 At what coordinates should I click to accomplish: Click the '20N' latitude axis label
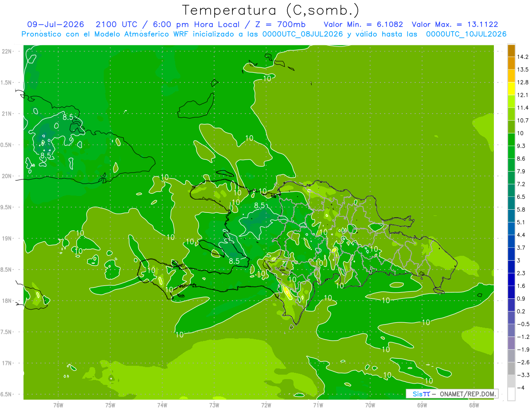pos(8,176)
